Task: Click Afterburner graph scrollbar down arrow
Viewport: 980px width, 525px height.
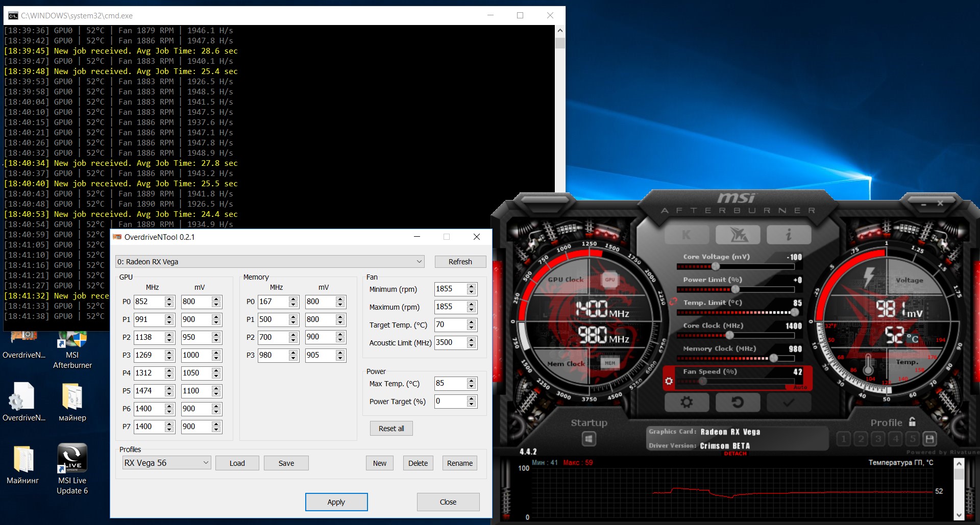Action: 959,515
